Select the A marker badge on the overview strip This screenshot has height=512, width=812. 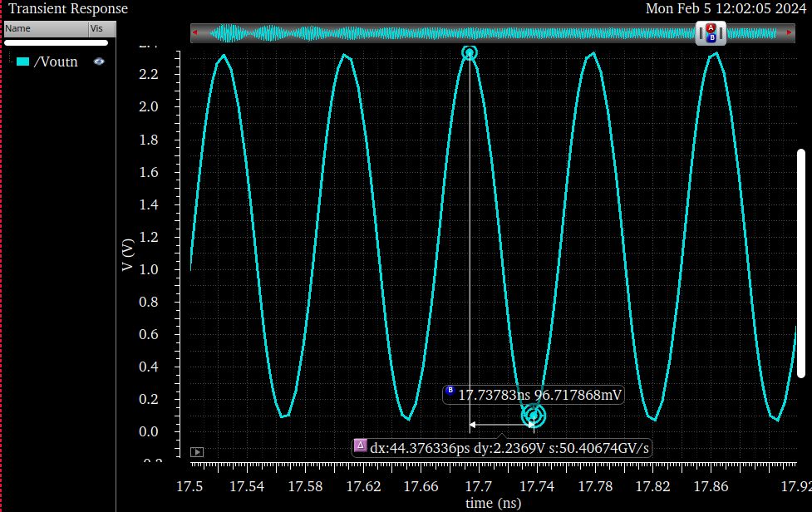711,27
